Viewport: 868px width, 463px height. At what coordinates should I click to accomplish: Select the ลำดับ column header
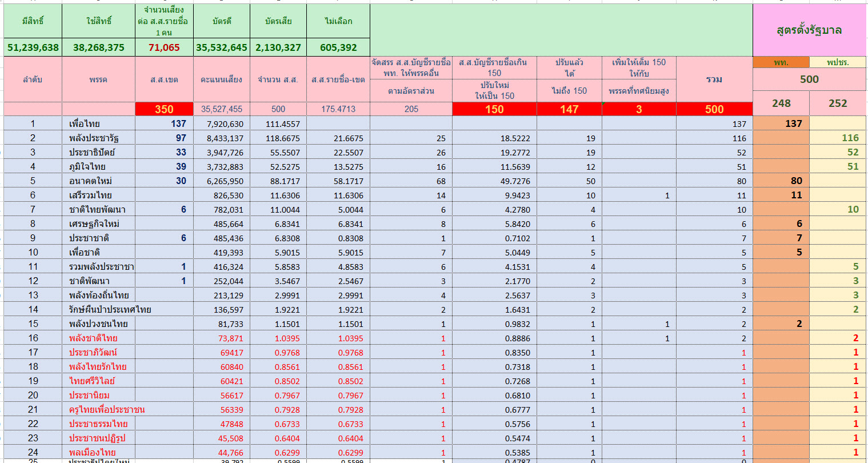tap(33, 79)
